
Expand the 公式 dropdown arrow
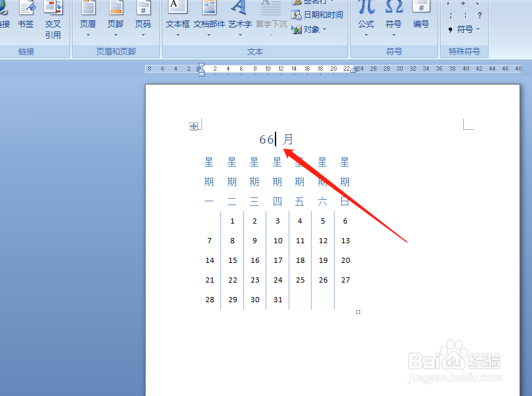366,35
